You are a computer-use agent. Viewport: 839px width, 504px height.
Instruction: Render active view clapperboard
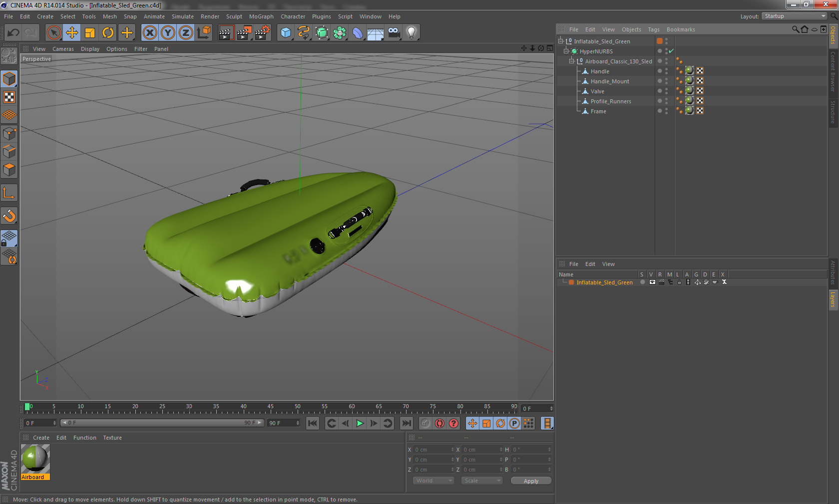tap(226, 33)
